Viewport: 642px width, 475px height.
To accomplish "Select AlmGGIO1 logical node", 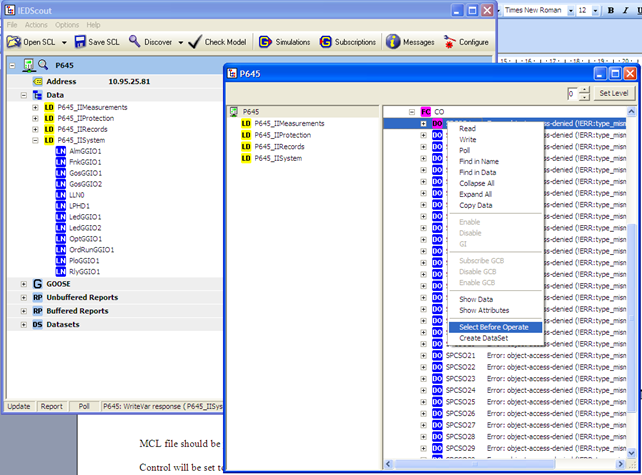I will tap(85, 152).
